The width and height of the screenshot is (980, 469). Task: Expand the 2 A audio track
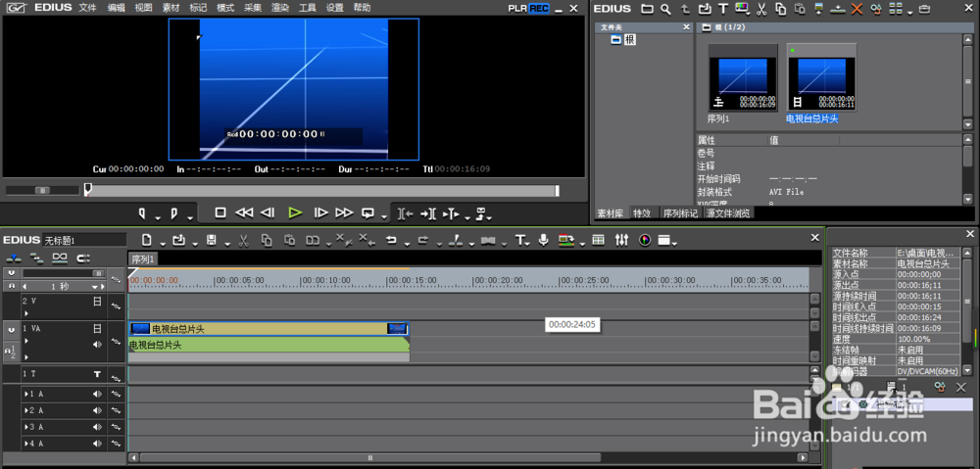coord(25,410)
